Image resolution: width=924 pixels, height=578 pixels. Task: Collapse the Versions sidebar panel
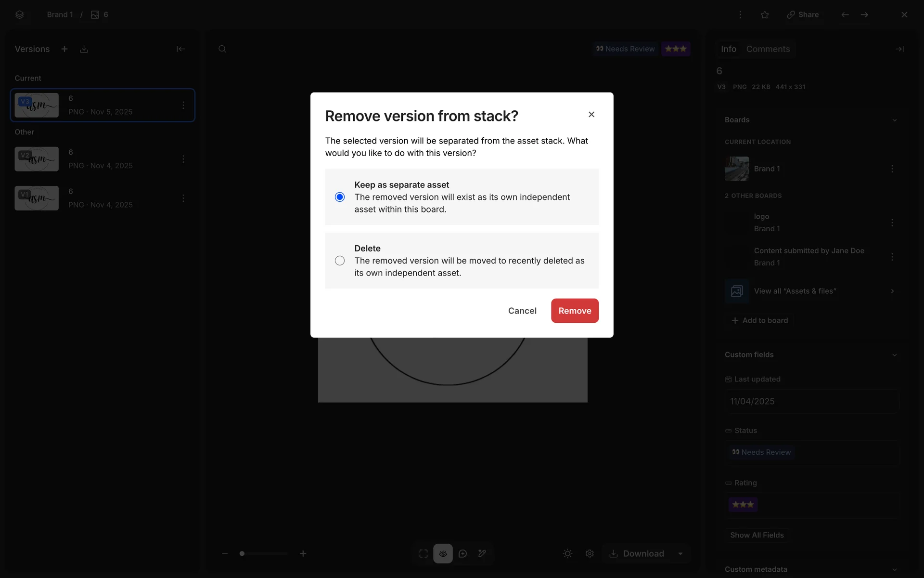point(180,49)
